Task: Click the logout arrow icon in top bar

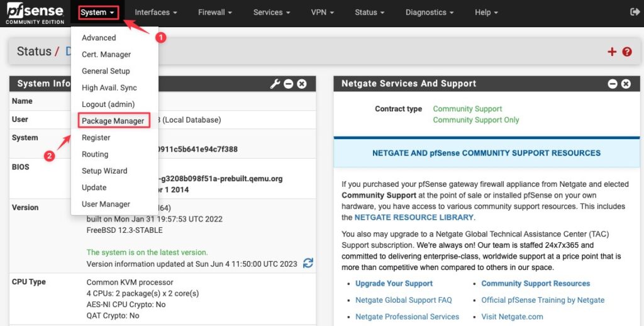Action: (635, 13)
